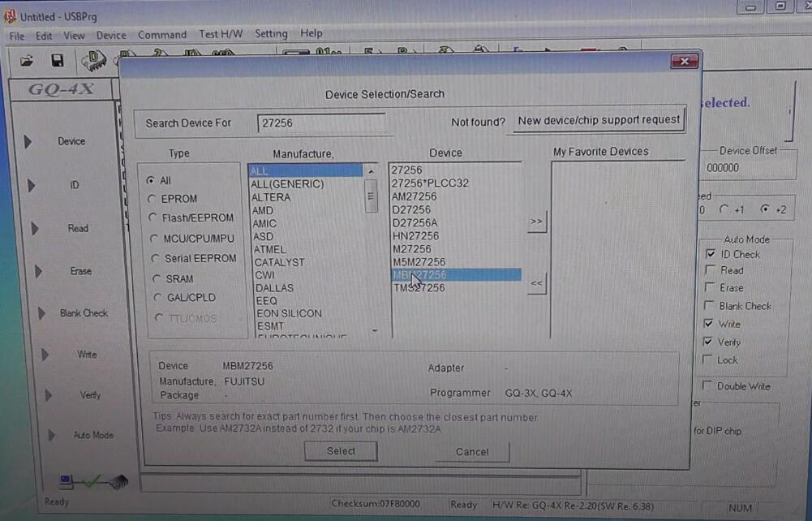The height and width of the screenshot is (521, 812).
Task: Toggle the Auto Mode Erase checkbox
Action: [x=710, y=287]
